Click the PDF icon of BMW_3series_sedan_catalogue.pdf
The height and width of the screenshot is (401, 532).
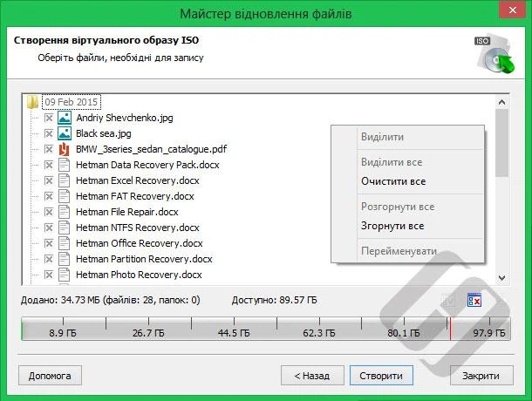pyautogui.click(x=65, y=149)
